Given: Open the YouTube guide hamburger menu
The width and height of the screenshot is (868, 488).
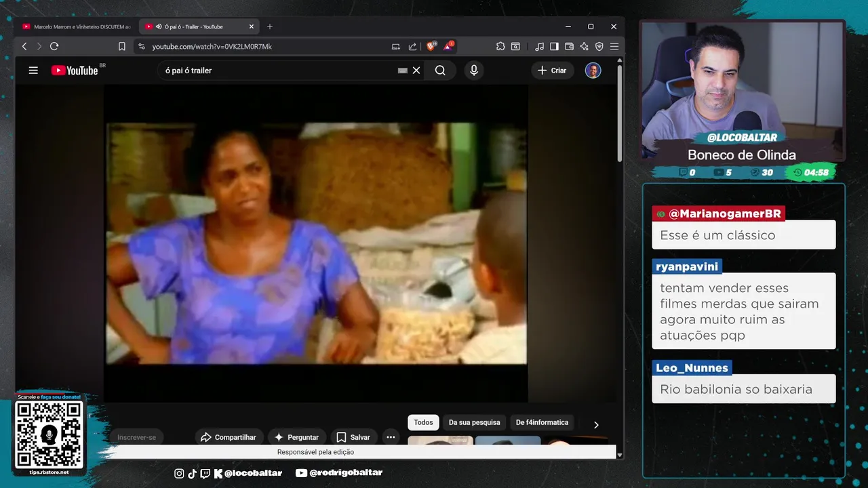Looking at the screenshot, I should click(x=33, y=70).
